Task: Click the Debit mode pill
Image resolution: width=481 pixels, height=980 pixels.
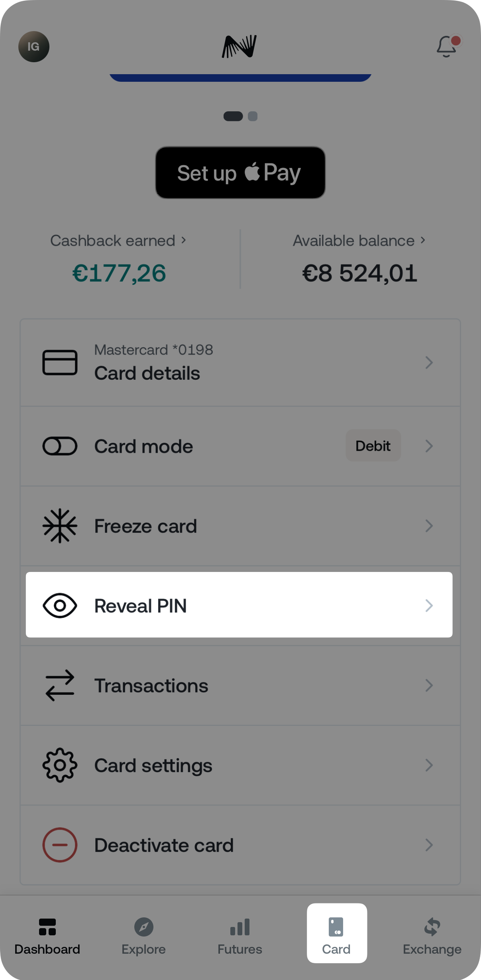Action: click(x=373, y=446)
